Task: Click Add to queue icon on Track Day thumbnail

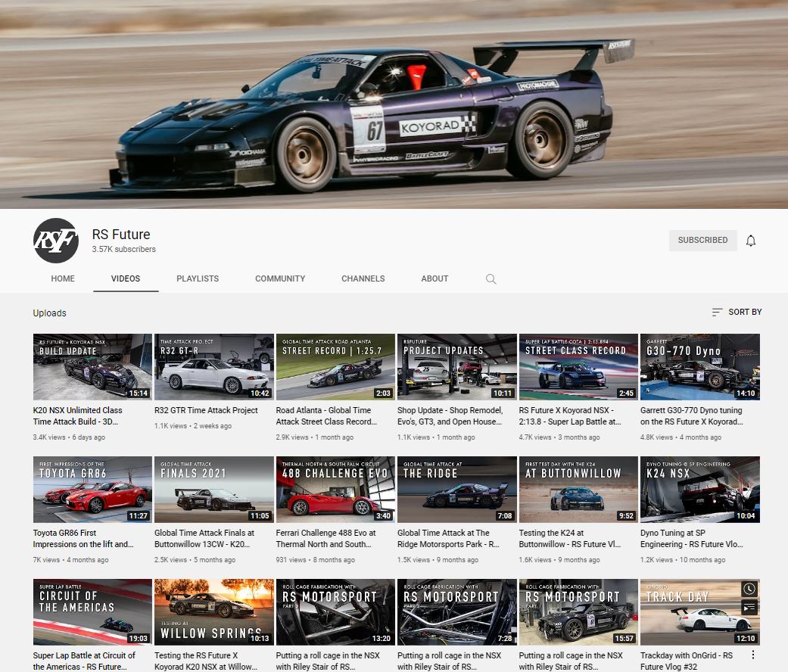Action: [749, 607]
